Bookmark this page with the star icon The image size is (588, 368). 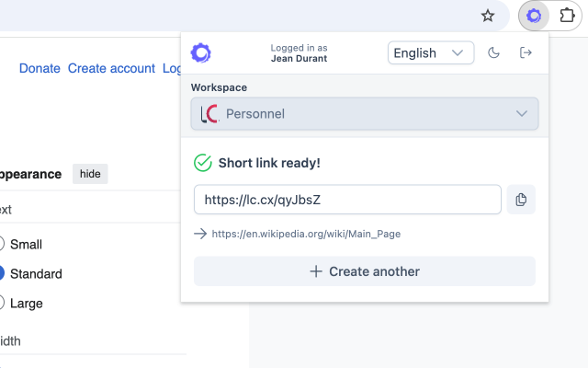pos(488,16)
